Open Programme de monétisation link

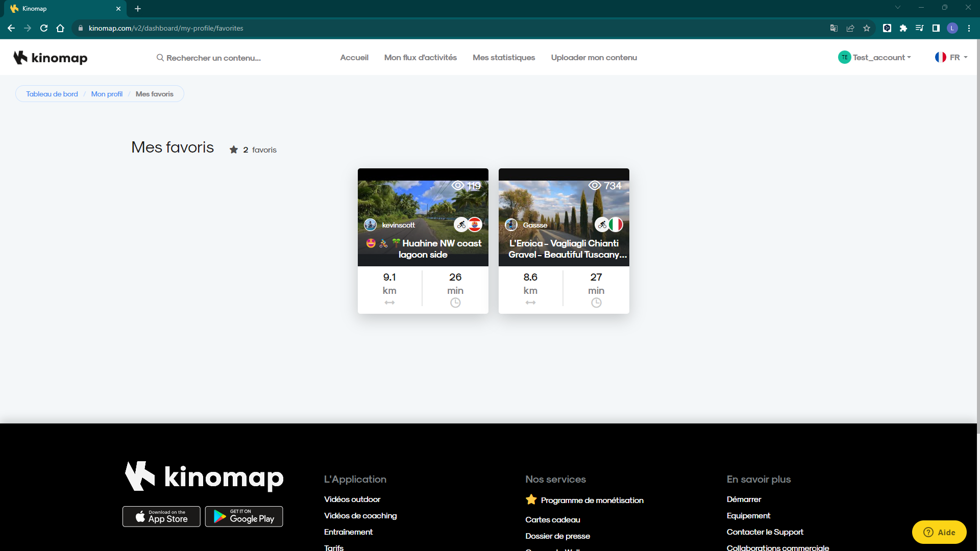click(584, 500)
